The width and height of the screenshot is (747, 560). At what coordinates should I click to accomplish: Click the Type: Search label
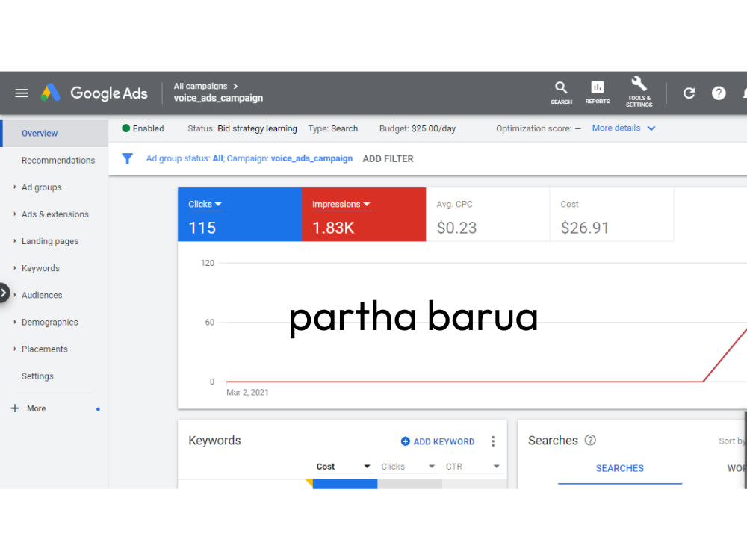332,128
